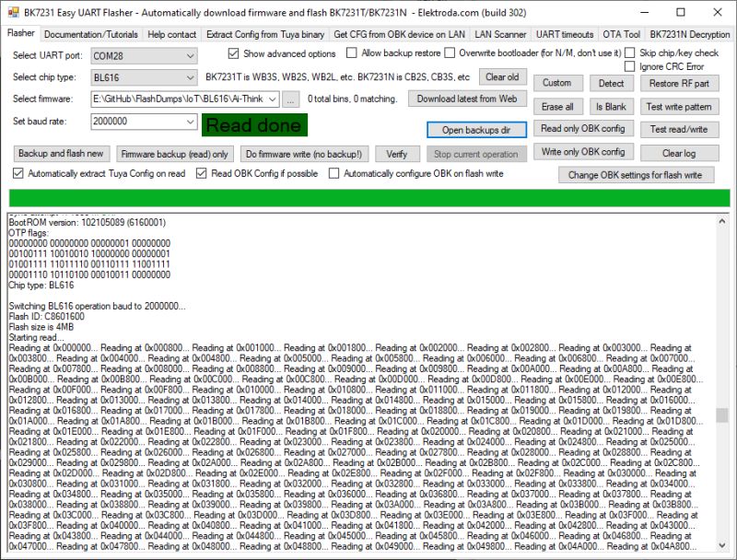Viewport: 737px width, 560px height.
Task: Open the Documentation/Tutorials tab
Action: (90, 34)
